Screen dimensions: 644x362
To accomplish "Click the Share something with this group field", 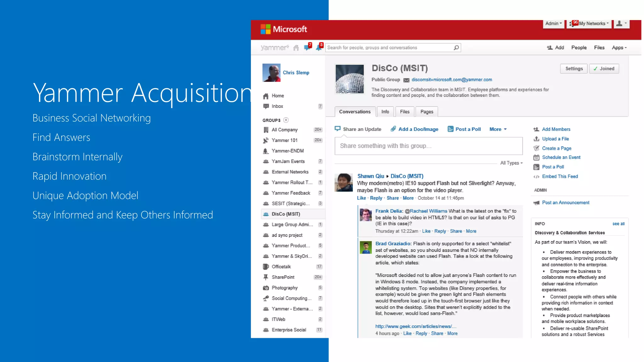I will coord(428,146).
